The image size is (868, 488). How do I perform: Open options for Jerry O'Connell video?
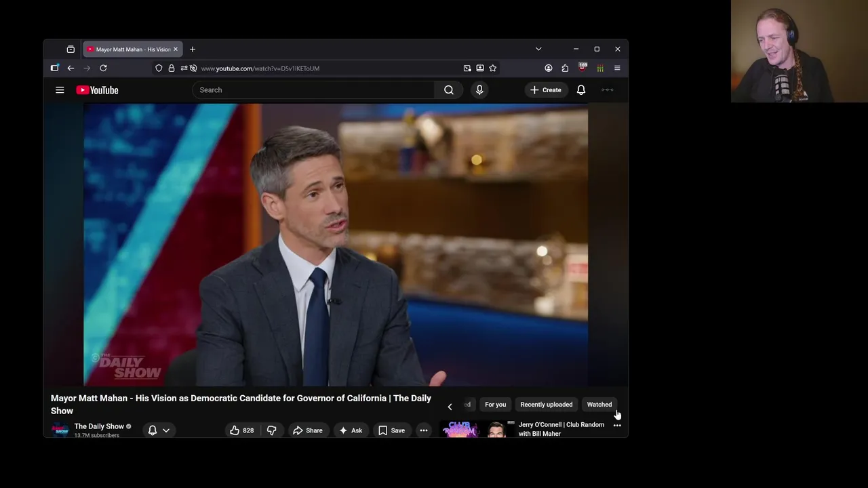tap(617, 425)
